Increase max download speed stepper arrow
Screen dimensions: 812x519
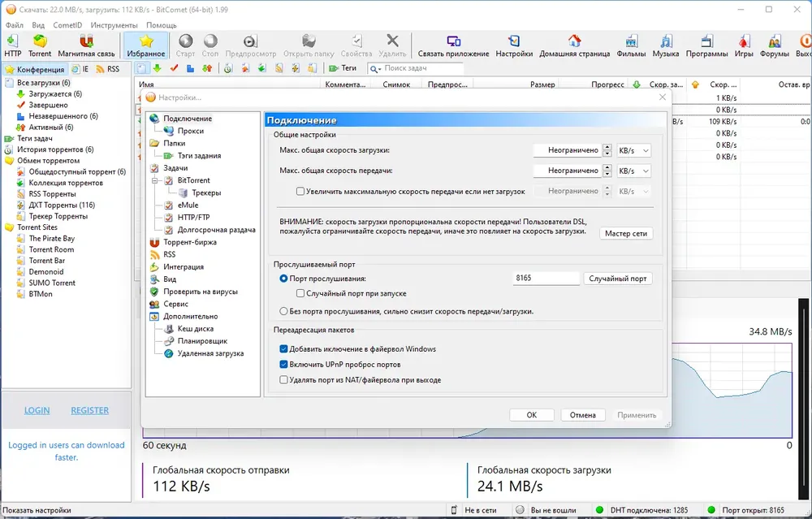[x=607, y=147]
